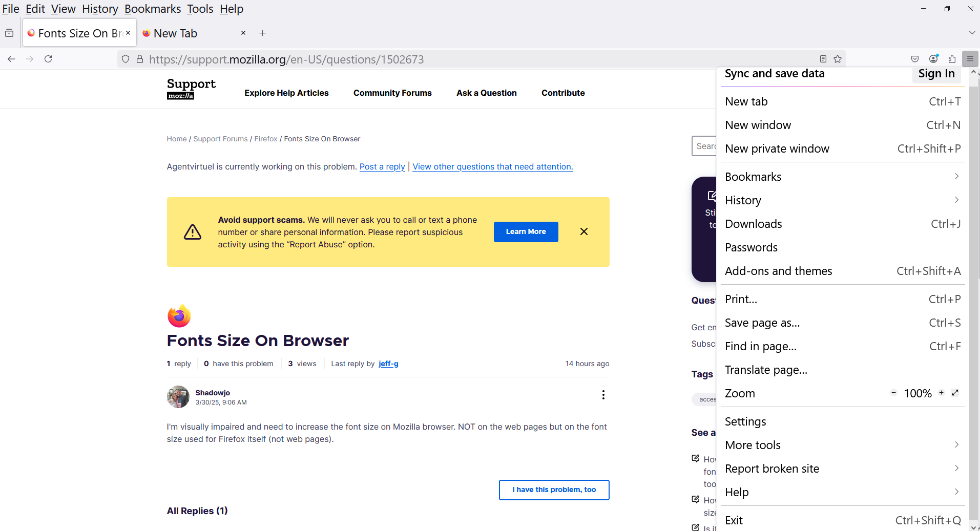Open the extensions puzzle icon
980x531 pixels.
coord(952,59)
